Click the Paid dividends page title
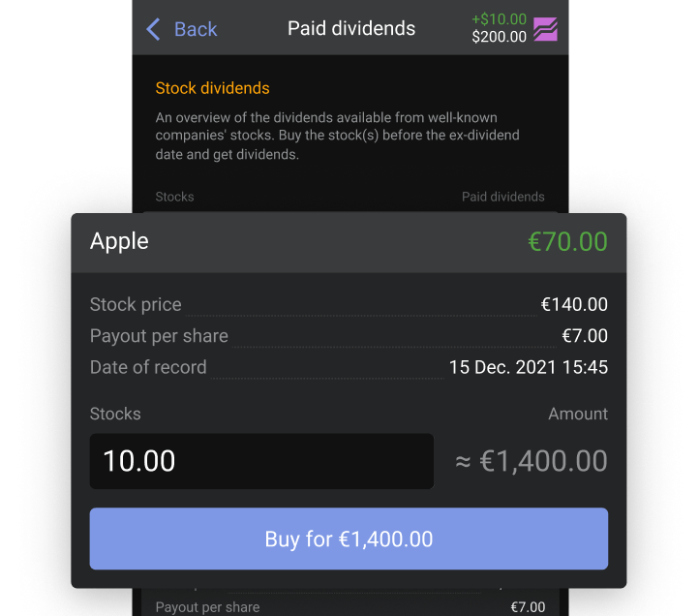 351,29
